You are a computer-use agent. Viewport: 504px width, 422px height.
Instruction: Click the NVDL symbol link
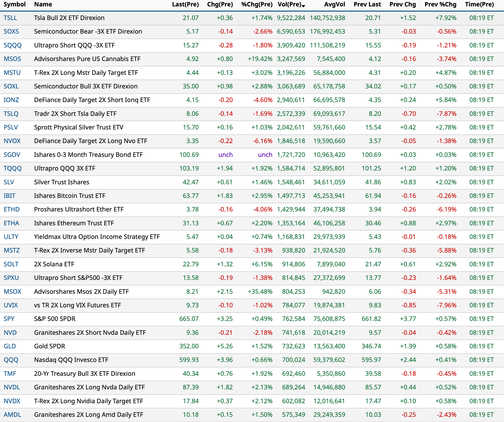[12, 387]
